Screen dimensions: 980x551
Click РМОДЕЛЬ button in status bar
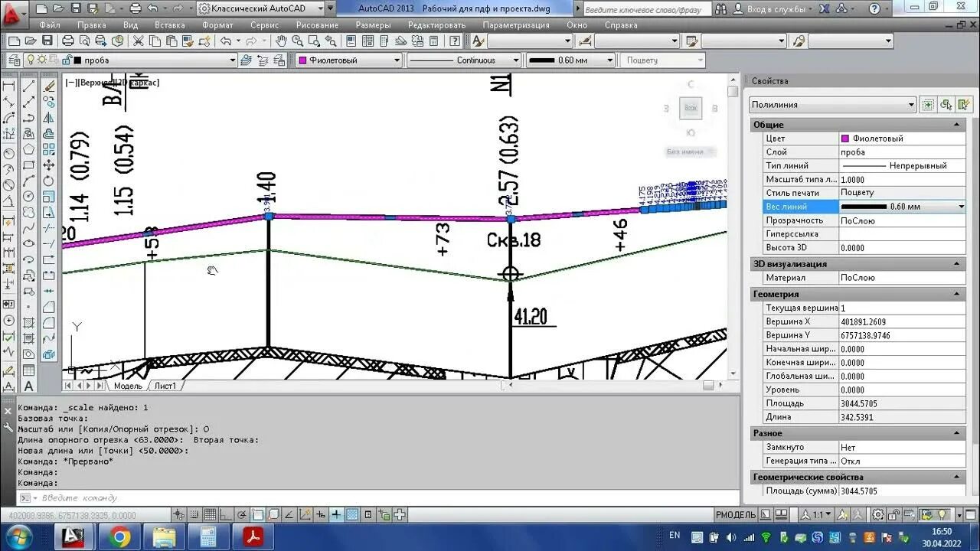coord(736,514)
